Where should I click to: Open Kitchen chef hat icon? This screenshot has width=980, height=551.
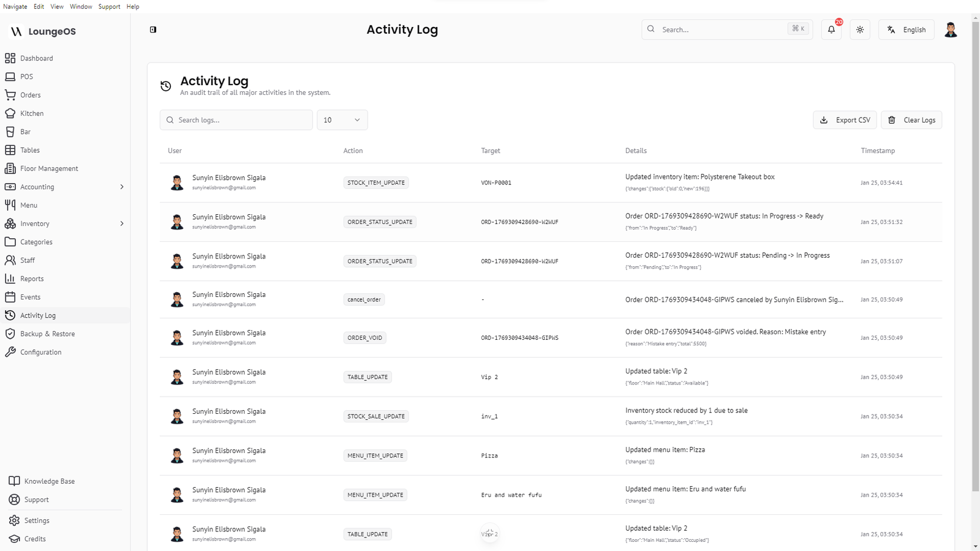10,113
